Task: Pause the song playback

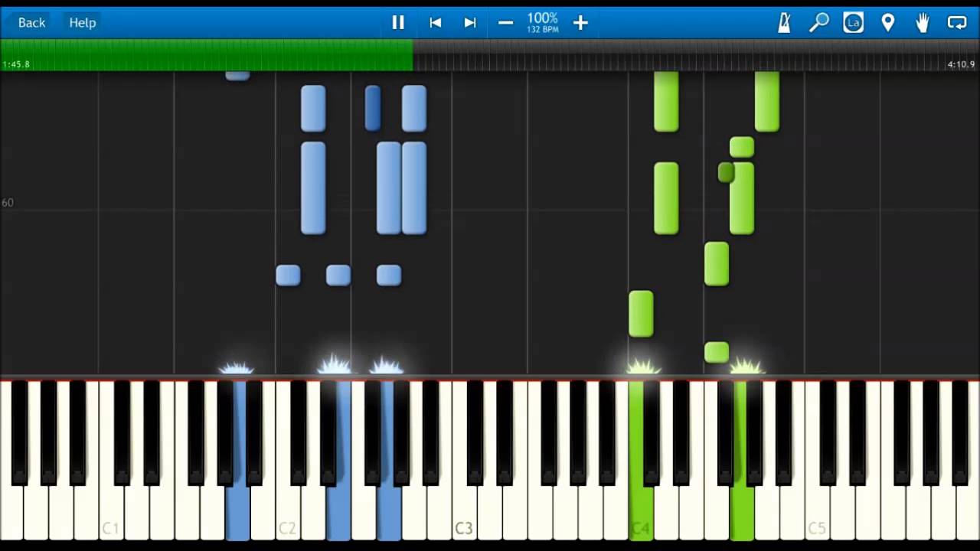Action: point(398,23)
